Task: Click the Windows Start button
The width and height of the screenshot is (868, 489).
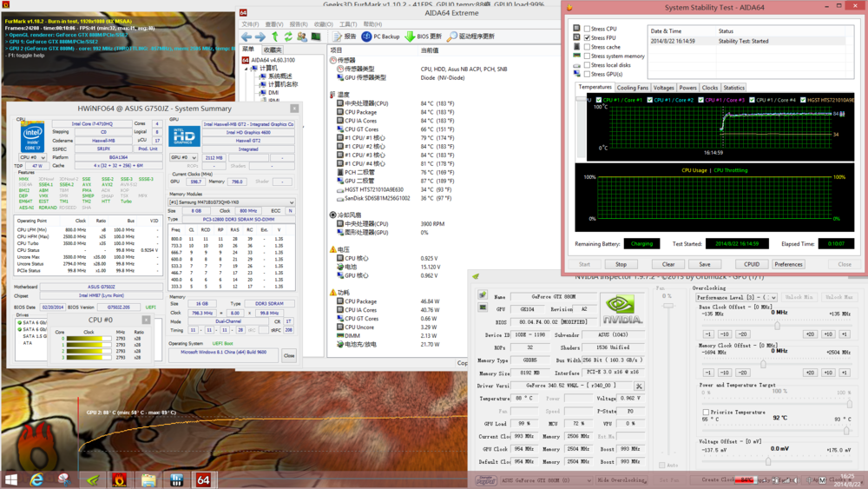Action: click(11, 479)
